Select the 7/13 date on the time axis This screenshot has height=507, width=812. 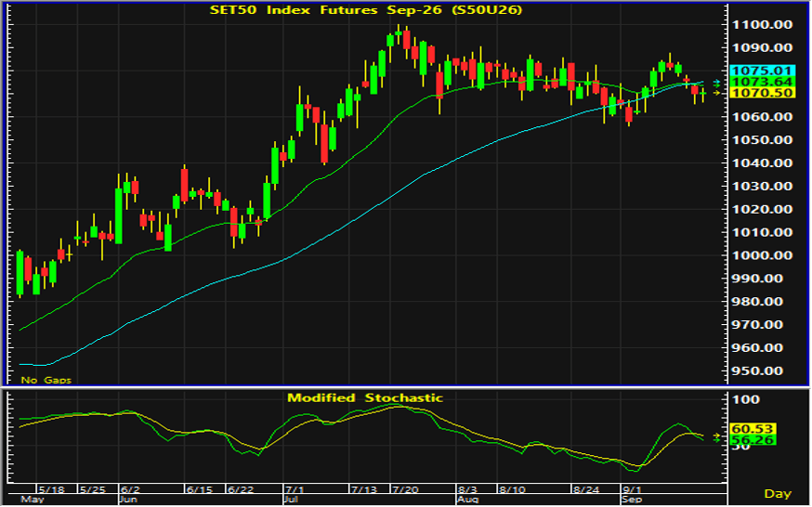point(364,489)
